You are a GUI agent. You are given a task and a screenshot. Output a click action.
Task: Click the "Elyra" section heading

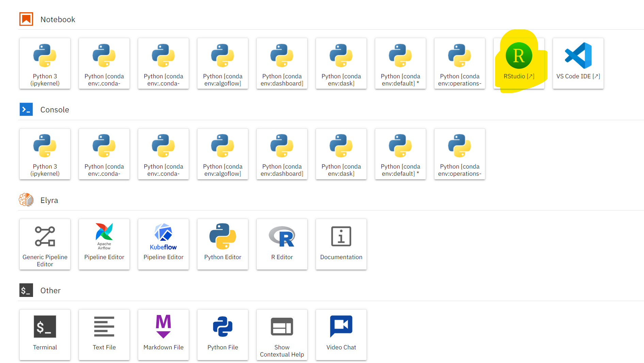[49, 200]
